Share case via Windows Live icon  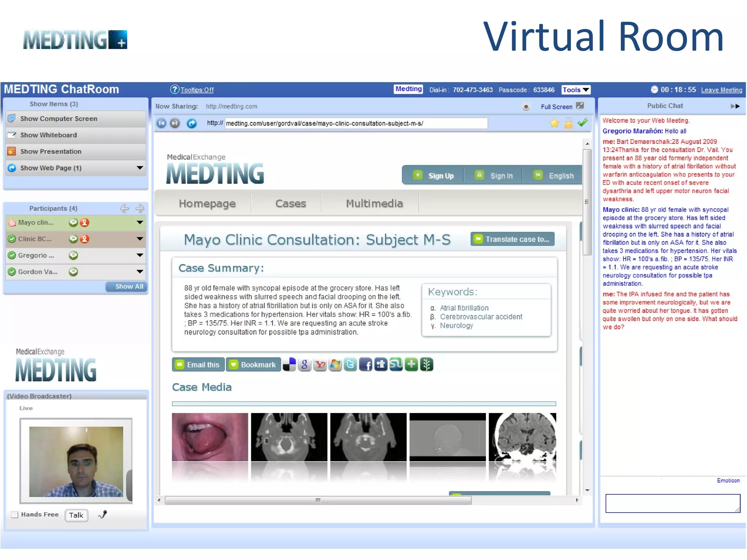click(x=335, y=365)
